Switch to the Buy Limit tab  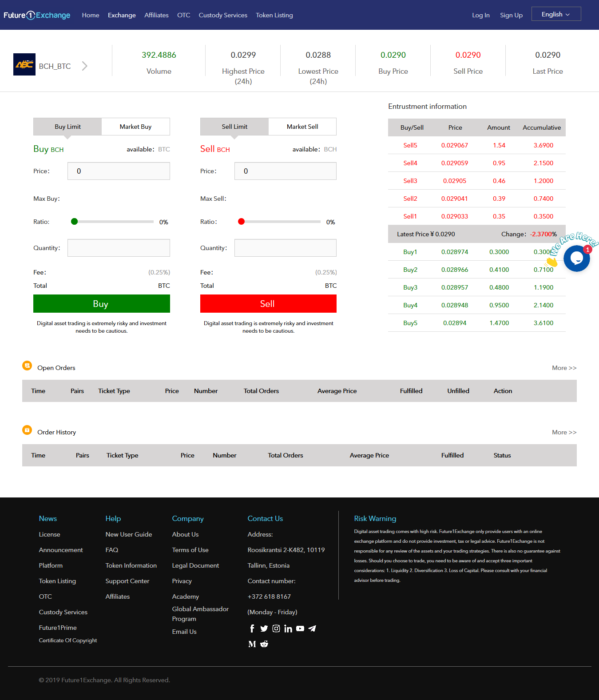[67, 127]
